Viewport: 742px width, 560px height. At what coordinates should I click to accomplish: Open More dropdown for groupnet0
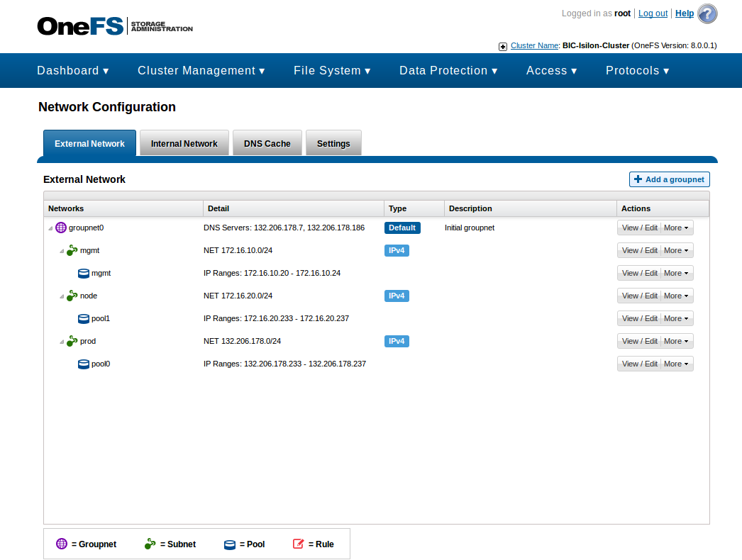(x=677, y=228)
